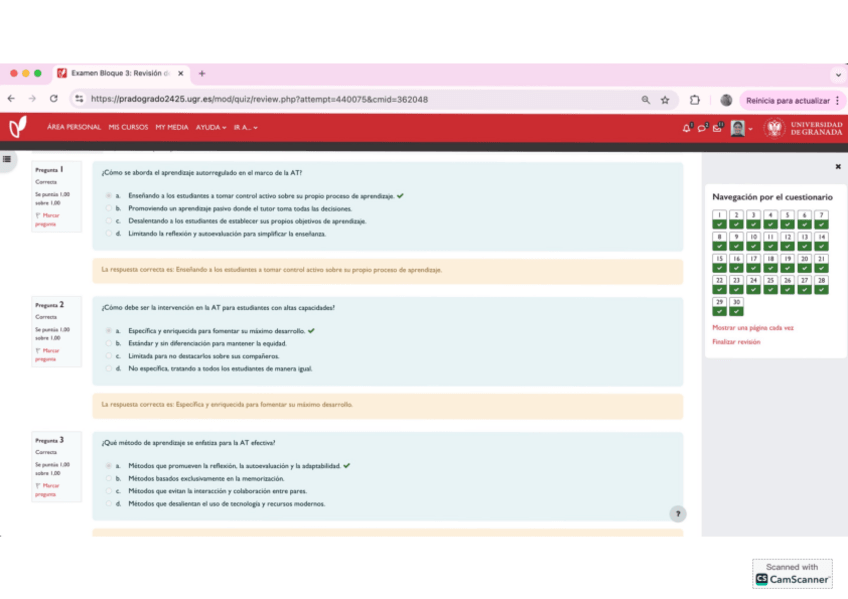Click the UNIVERSIDAD DE GRANADA header text

pyautogui.click(x=816, y=128)
